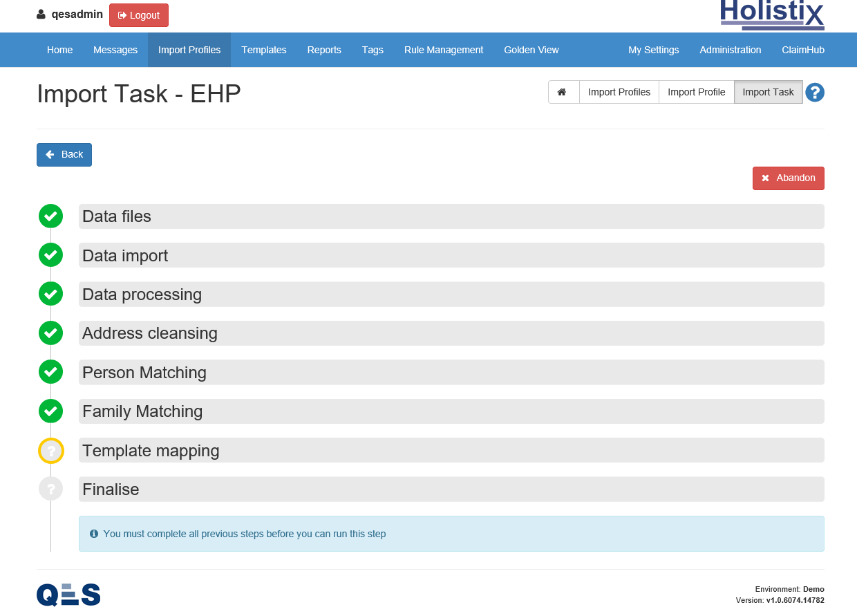Click the grey Finalise step status icon
The image size is (857, 616).
pos(50,489)
